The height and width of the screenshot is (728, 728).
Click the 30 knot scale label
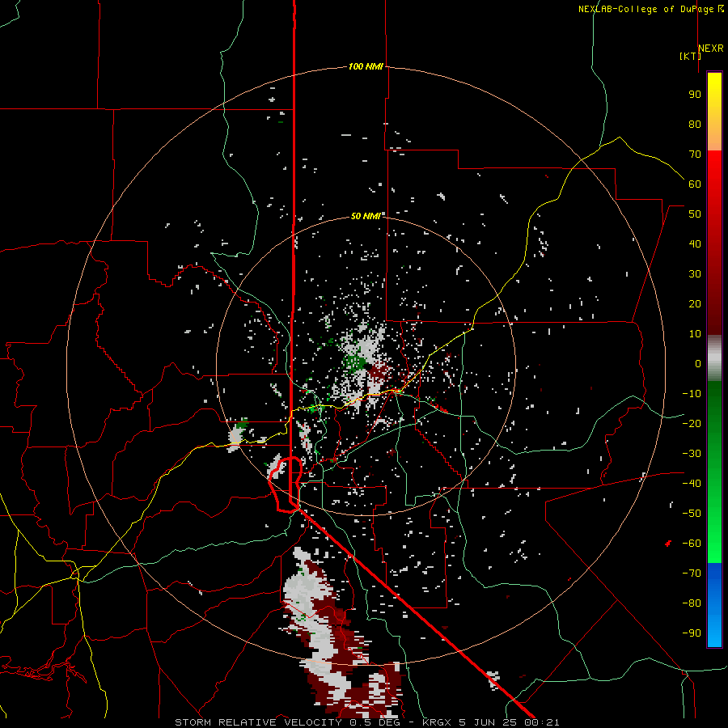coord(695,274)
